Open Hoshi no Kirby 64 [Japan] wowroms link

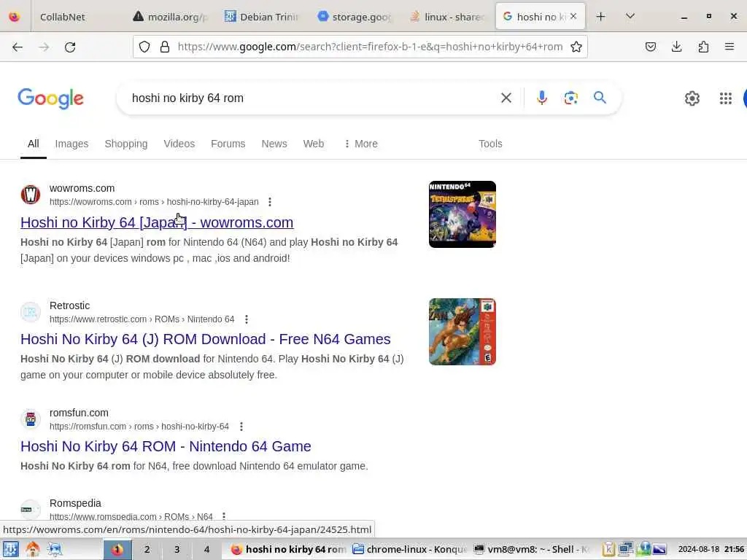(157, 222)
